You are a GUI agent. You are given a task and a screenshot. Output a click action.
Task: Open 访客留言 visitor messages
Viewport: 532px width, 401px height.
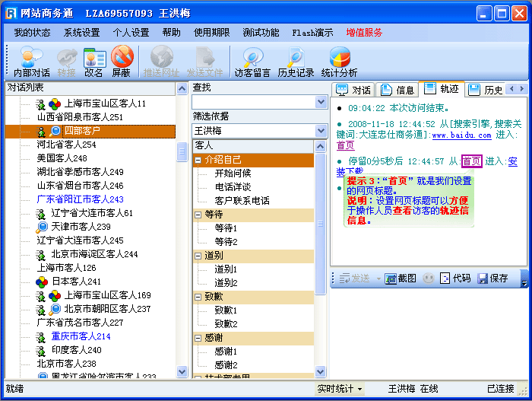click(x=252, y=61)
